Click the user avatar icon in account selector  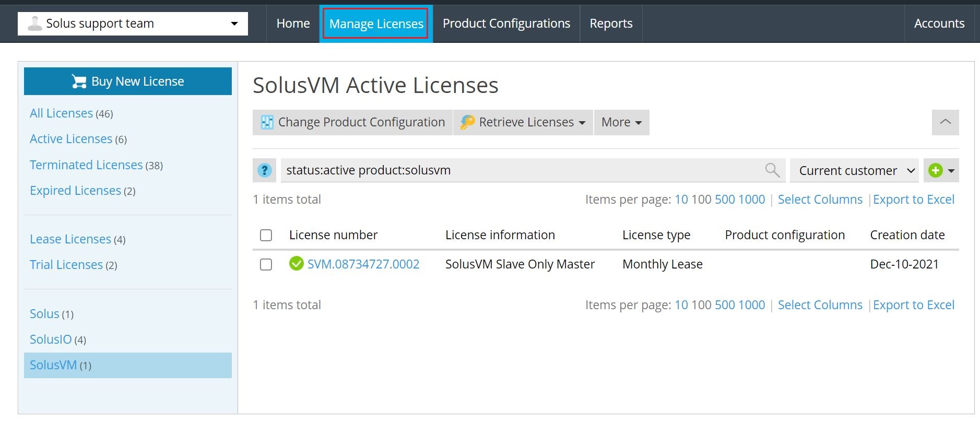[34, 24]
